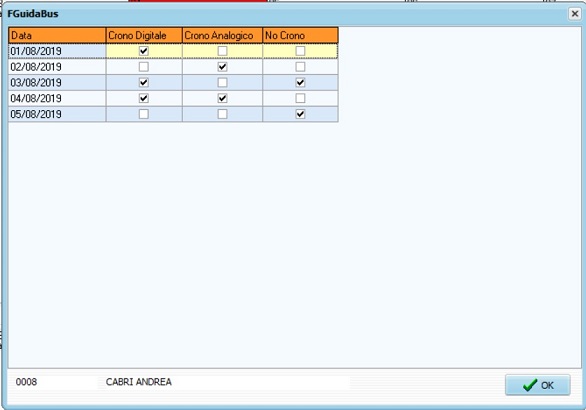
Task: Select the CABRI ANDREA name field
Action: pyautogui.click(x=224, y=382)
